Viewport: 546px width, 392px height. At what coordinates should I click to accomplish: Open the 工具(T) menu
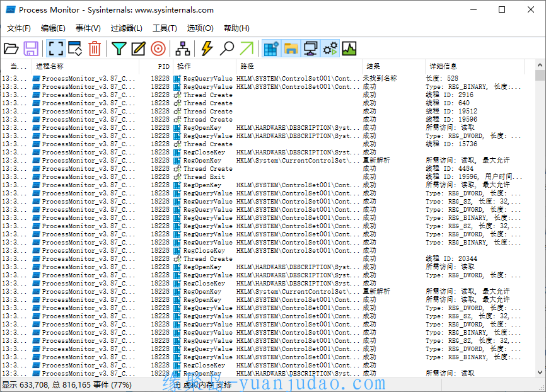click(x=165, y=28)
